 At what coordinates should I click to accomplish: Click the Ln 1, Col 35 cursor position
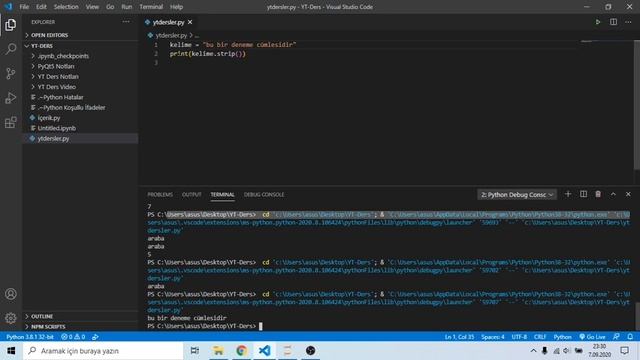(x=459, y=337)
